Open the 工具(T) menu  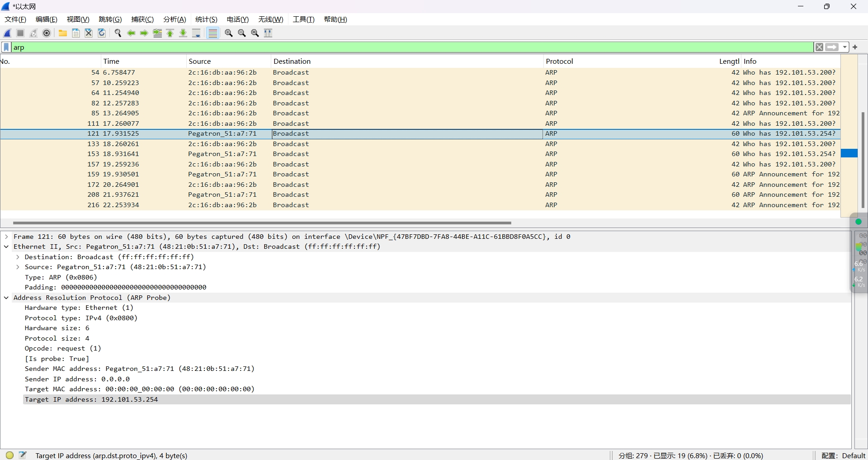click(303, 19)
